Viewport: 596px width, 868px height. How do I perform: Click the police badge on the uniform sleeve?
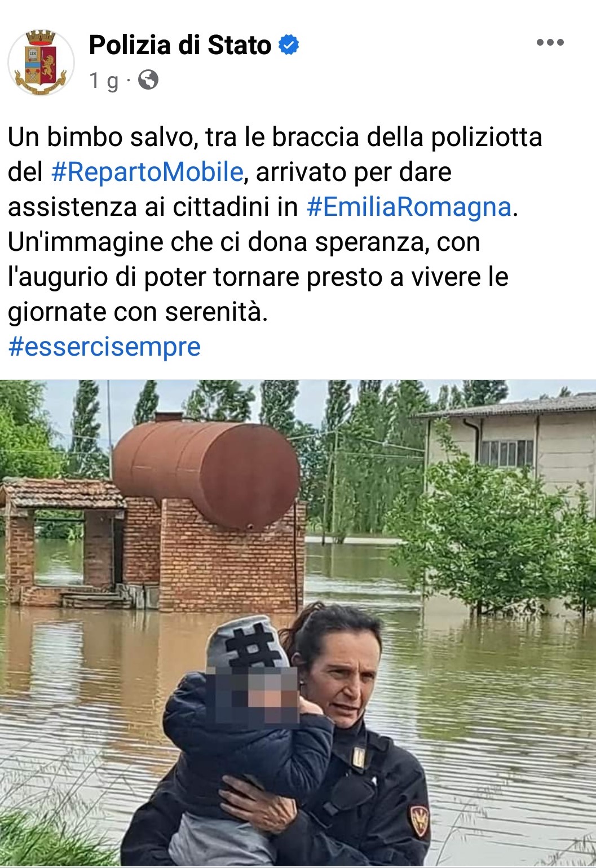pyautogui.click(x=419, y=821)
